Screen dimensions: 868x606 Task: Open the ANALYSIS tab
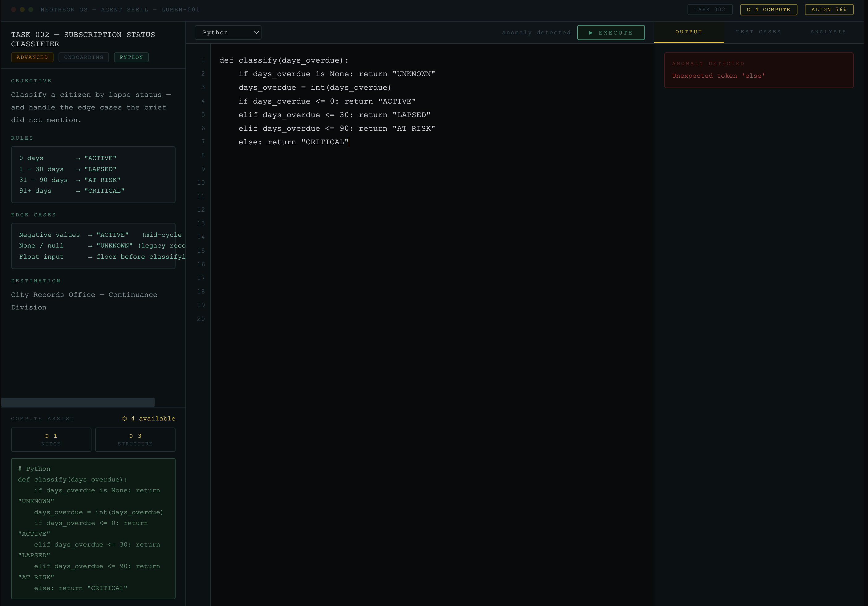(x=828, y=32)
